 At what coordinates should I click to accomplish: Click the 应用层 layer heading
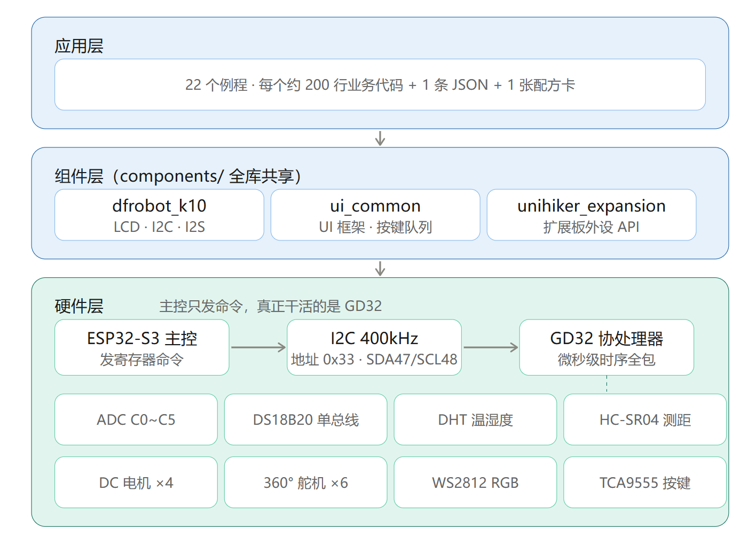pyautogui.click(x=79, y=46)
